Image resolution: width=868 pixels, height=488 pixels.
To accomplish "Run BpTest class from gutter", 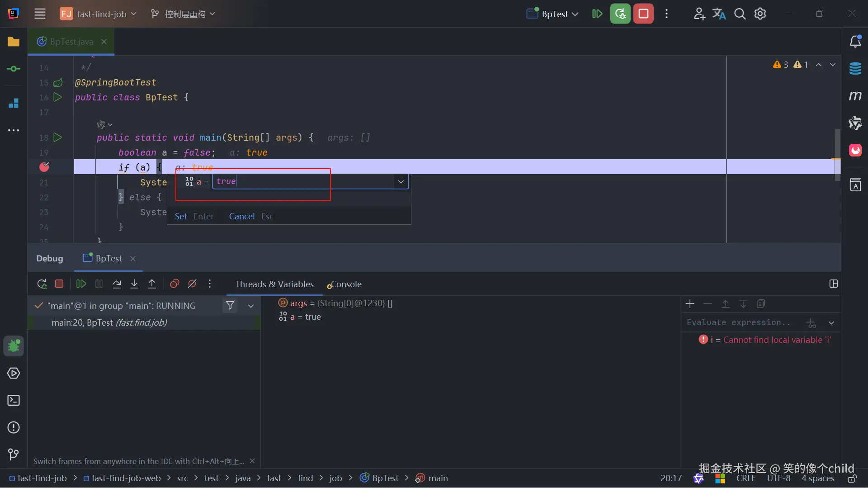I will point(57,97).
